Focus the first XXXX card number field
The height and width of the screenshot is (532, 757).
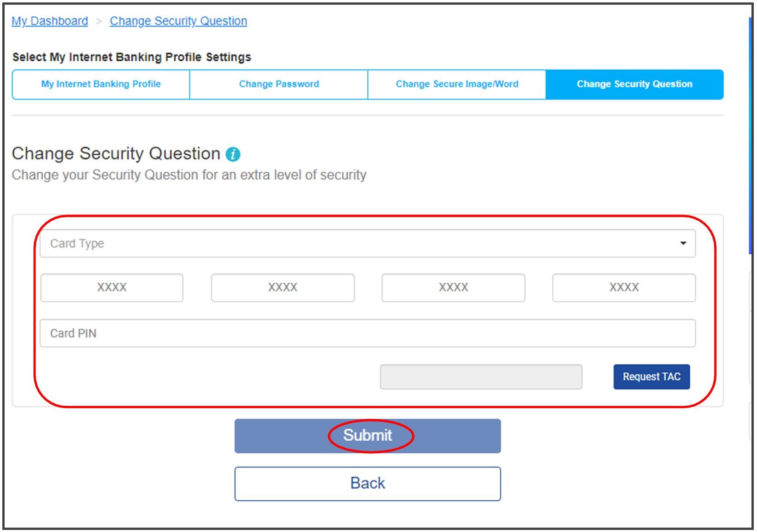[112, 288]
